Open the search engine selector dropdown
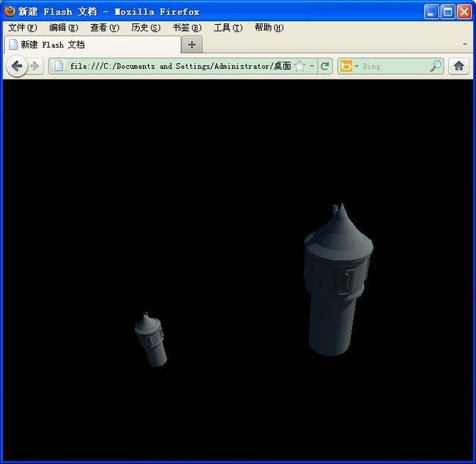Image resolution: width=476 pixels, height=464 pixels. click(x=357, y=66)
